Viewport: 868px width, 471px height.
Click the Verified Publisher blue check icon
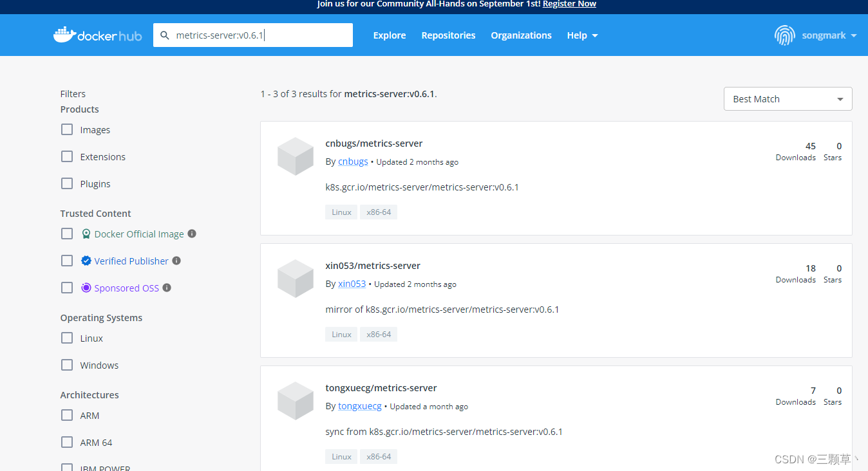coord(86,261)
